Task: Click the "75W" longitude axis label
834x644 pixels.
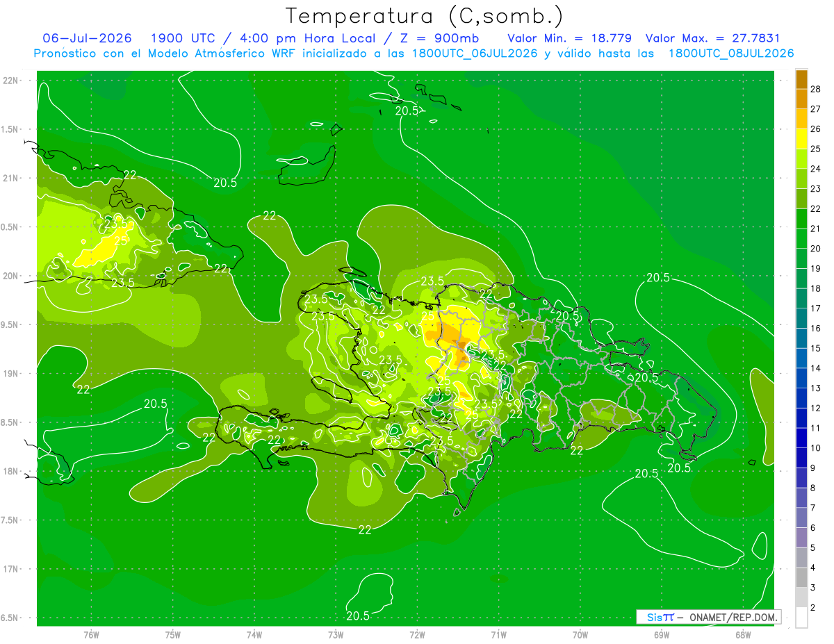Action: point(173,635)
